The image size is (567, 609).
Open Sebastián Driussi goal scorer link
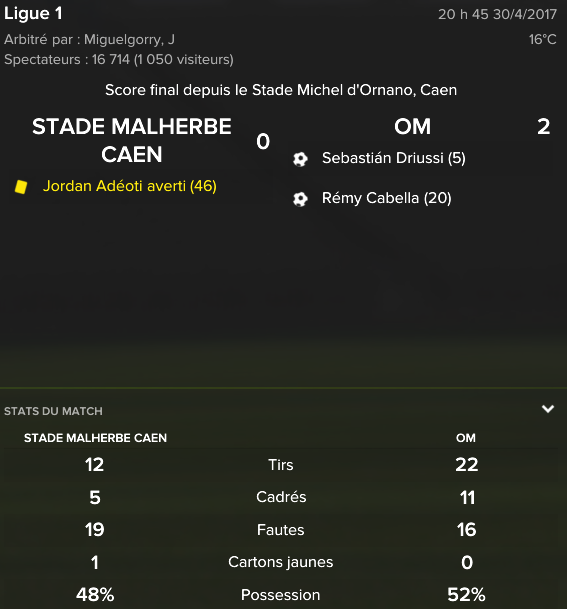point(393,158)
